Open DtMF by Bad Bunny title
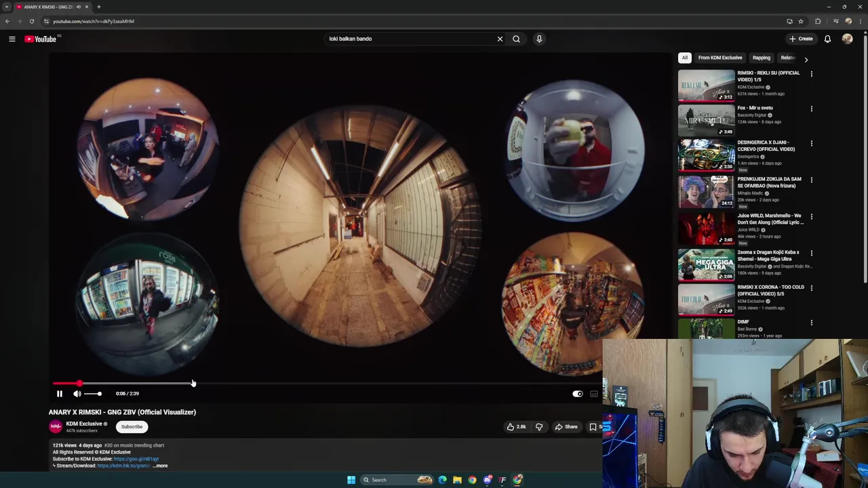The image size is (868, 488). (743, 322)
